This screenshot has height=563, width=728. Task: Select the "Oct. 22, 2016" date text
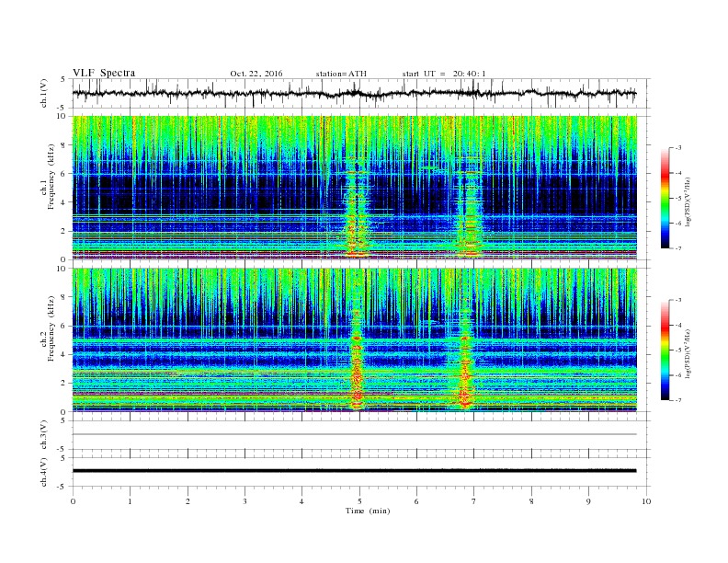(256, 74)
